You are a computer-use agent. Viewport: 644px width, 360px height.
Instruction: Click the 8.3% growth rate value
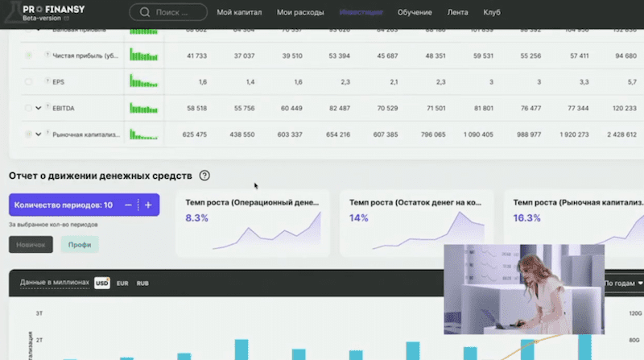coord(196,217)
